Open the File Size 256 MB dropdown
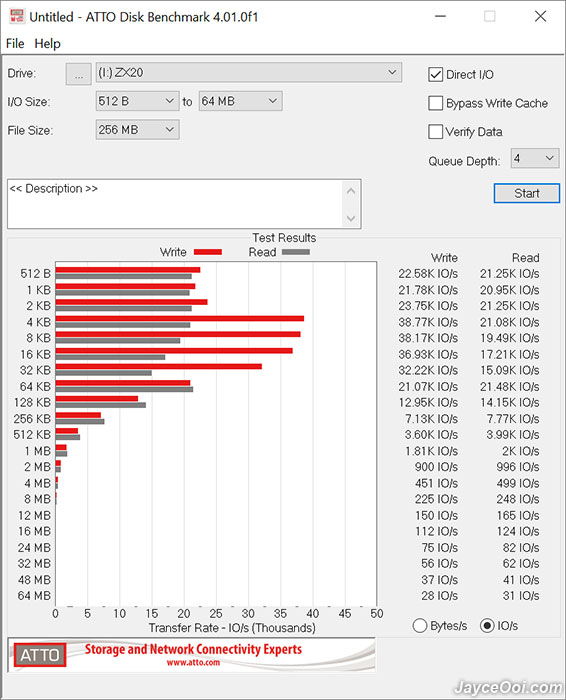 point(137,130)
